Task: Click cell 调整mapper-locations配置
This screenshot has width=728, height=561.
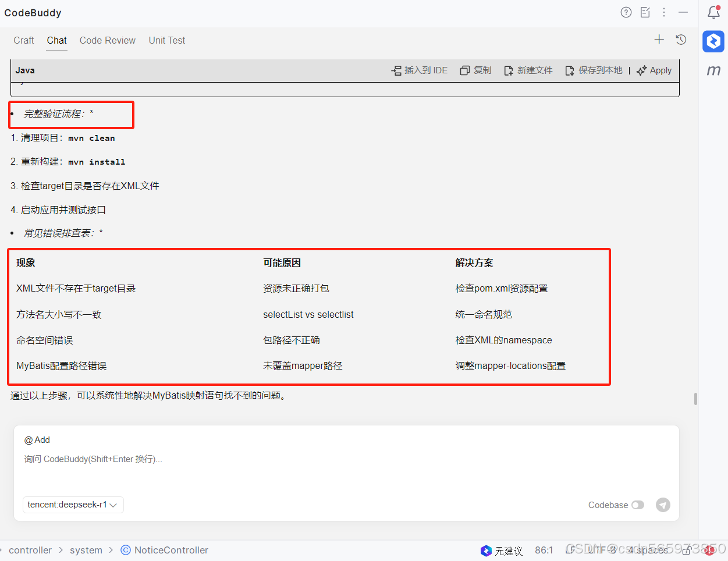Action: (510, 365)
